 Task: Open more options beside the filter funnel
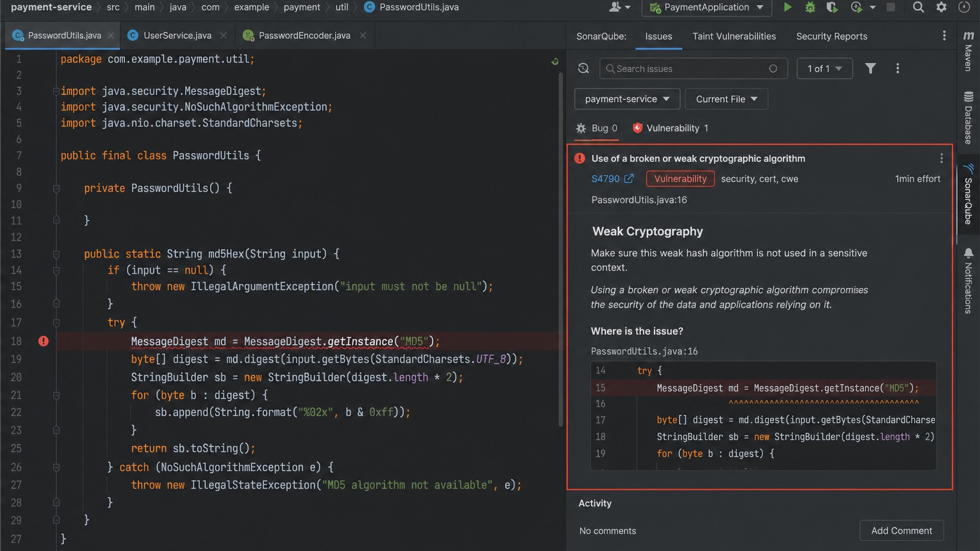898,68
